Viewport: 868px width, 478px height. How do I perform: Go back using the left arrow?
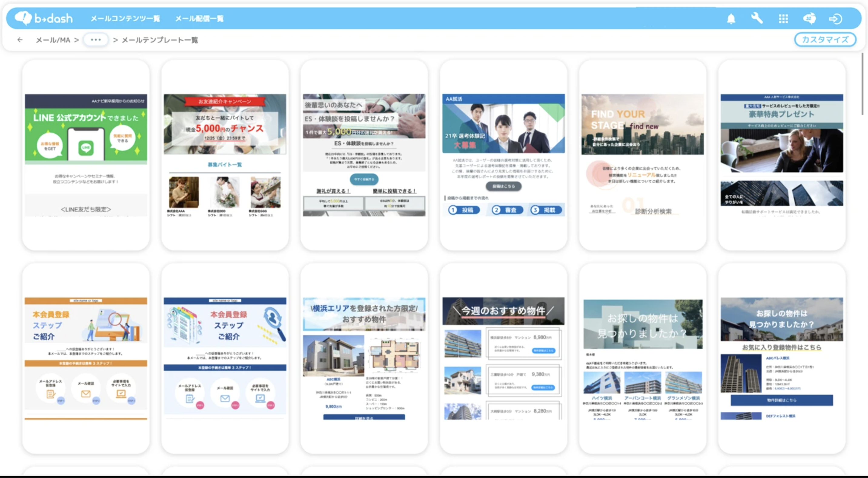[20, 40]
